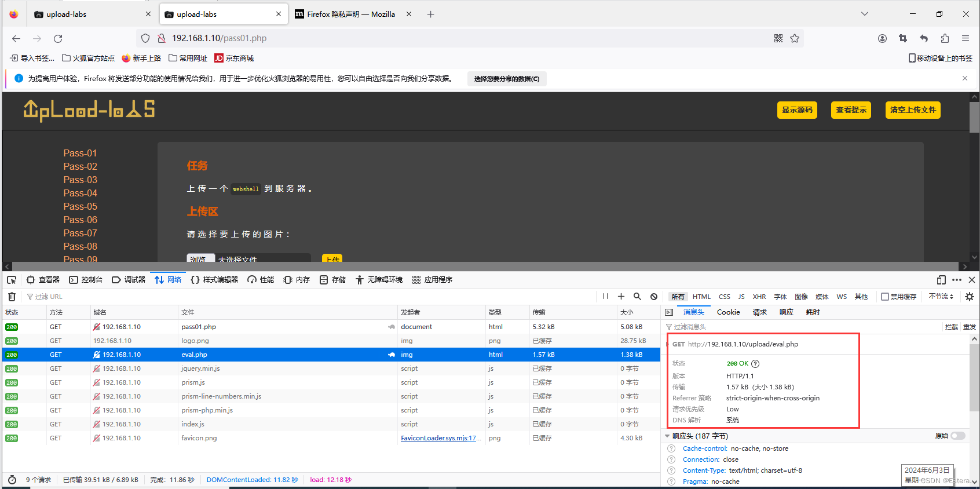The width and height of the screenshot is (980, 489).
Task: Filter requests by HTML type
Action: click(x=701, y=297)
